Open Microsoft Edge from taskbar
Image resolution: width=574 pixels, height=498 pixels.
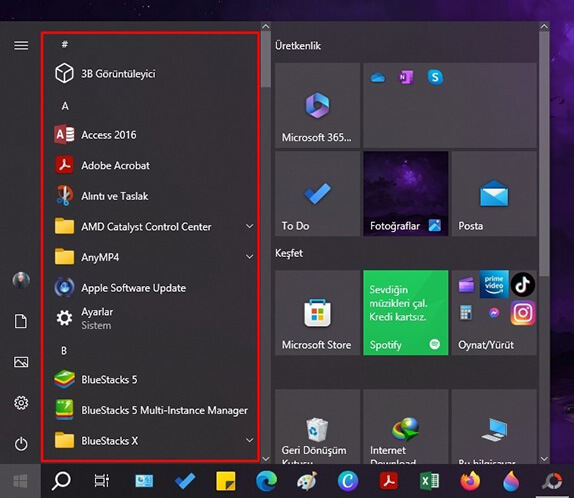point(266,481)
